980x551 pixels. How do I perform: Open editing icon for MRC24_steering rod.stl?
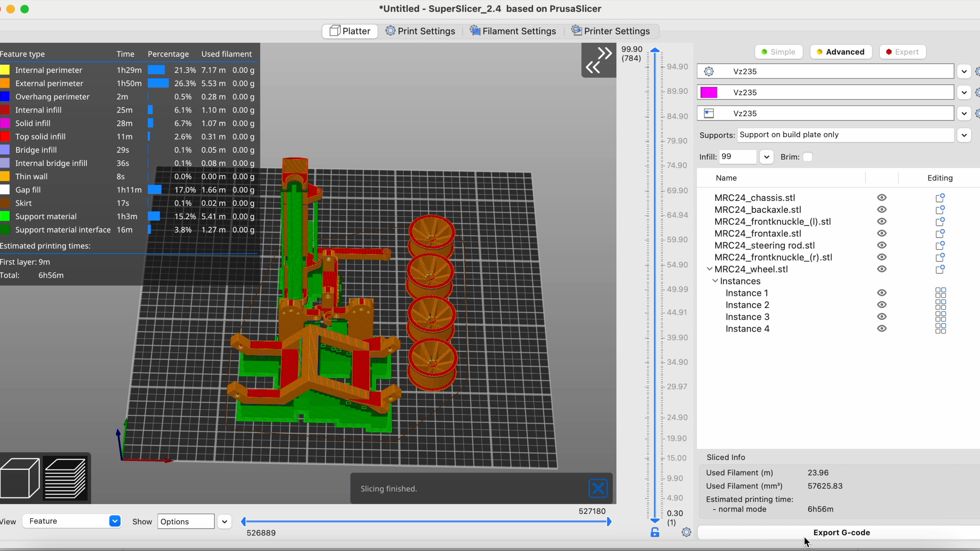(940, 245)
